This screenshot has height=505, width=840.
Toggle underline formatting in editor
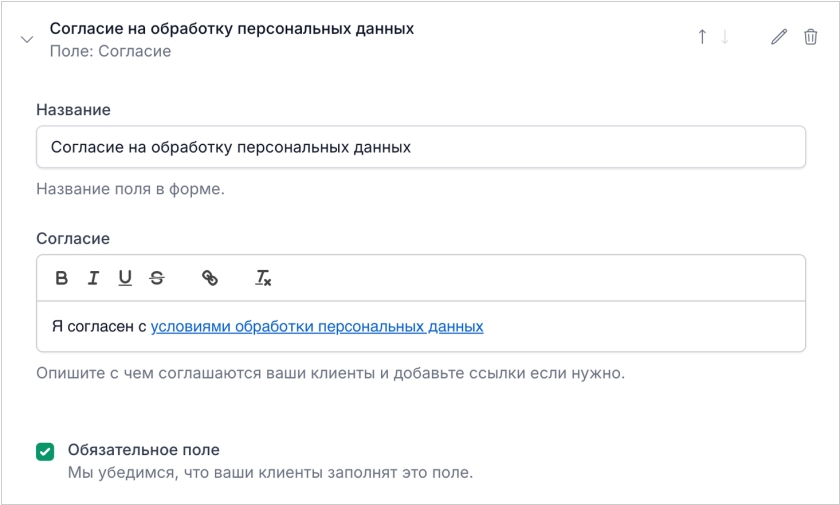(125, 278)
